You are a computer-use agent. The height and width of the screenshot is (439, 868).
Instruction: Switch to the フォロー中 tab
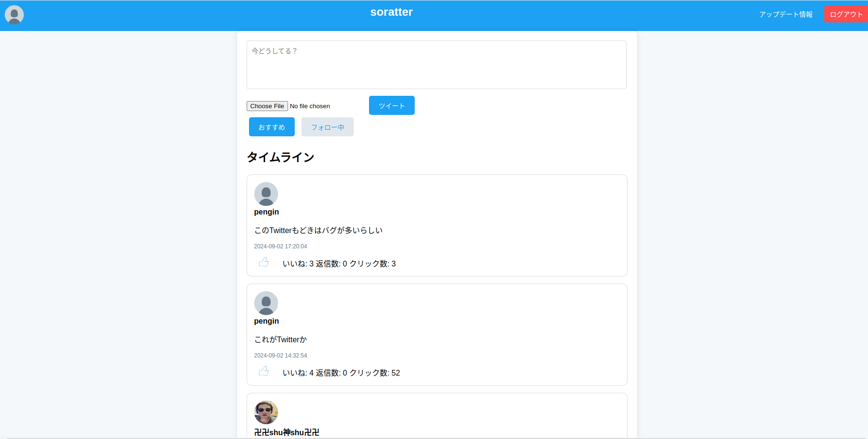327,127
